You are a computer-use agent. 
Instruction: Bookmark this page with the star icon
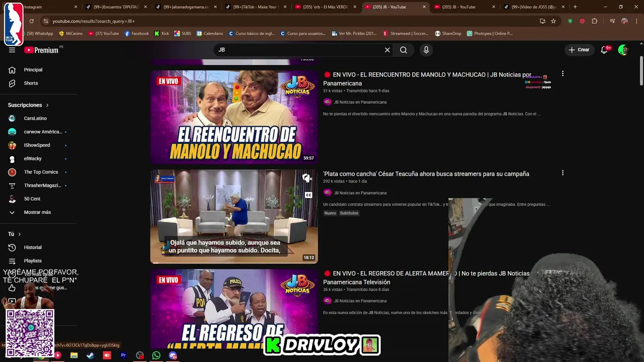click(553, 21)
